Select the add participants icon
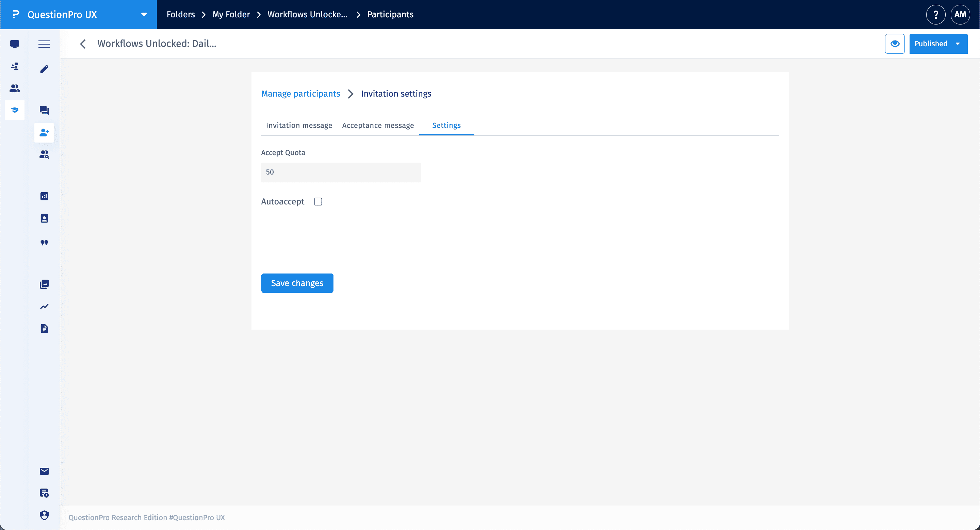The height and width of the screenshot is (530, 980). (x=44, y=132)
